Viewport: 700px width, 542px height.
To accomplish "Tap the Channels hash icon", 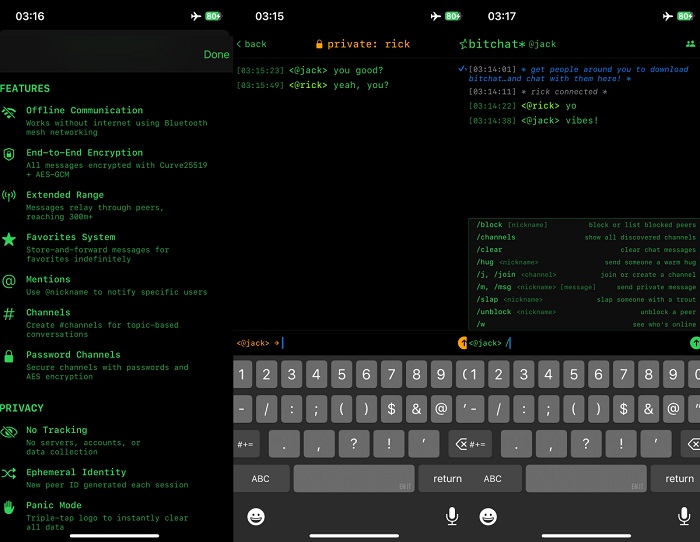I will [x=9, y=314].
